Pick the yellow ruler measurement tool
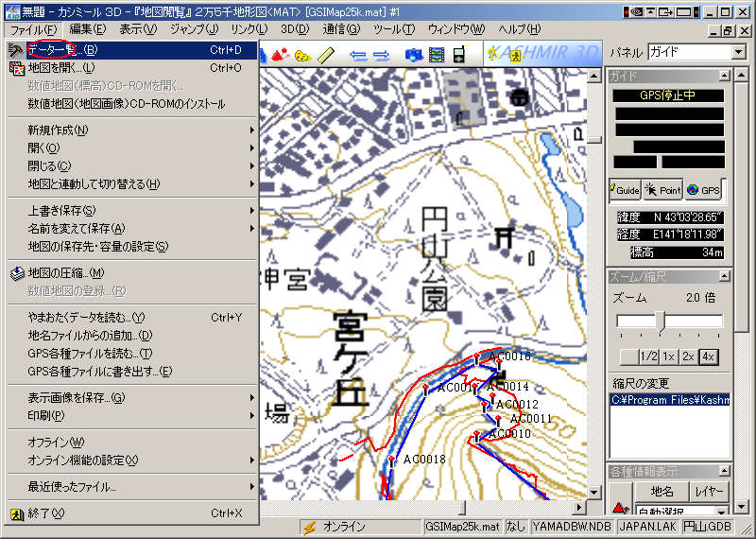This screenshot has width=756, height=539. [326, 55]
